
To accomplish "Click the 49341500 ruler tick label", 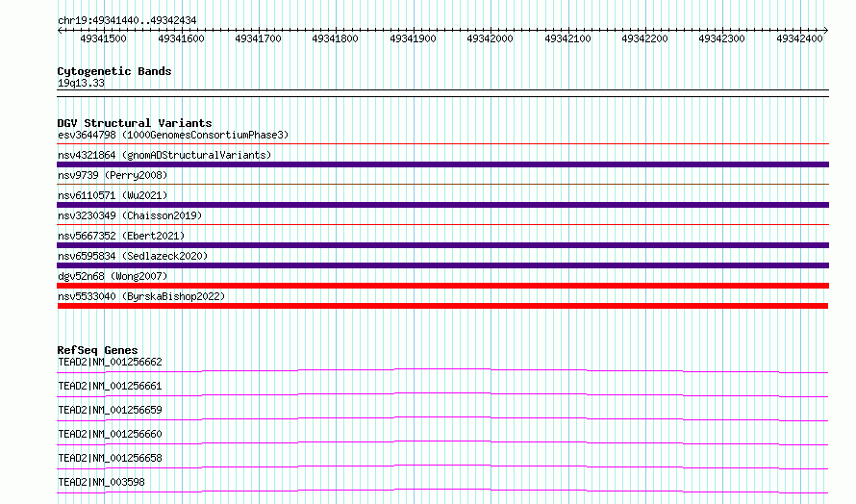I will tap(103, 38).
